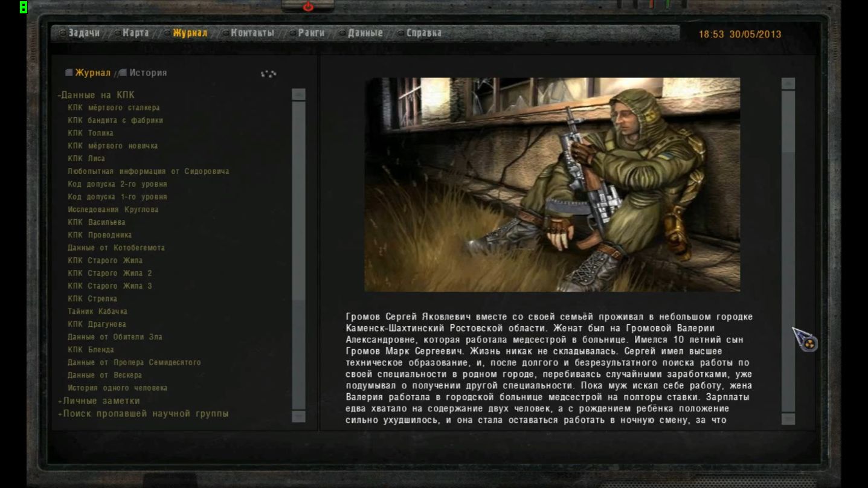Open entry КПК бандита с фабрики
The image size is (868, 488).
tap(115, 120)
